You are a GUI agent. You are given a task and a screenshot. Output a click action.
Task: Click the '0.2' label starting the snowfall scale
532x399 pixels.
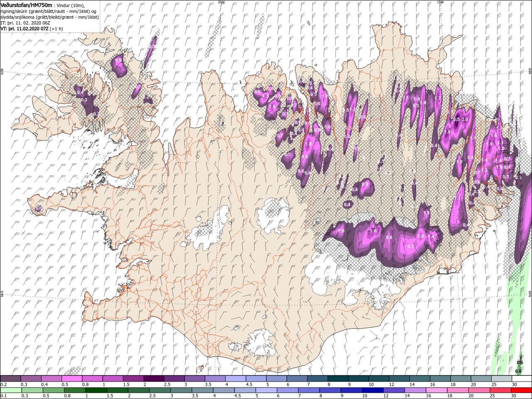click(x=3, y=384)
